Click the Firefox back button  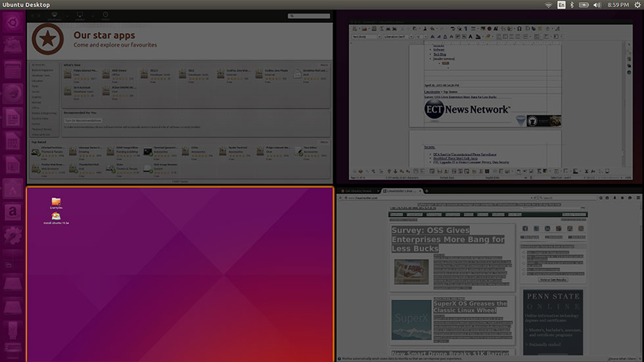pos(340,198)
